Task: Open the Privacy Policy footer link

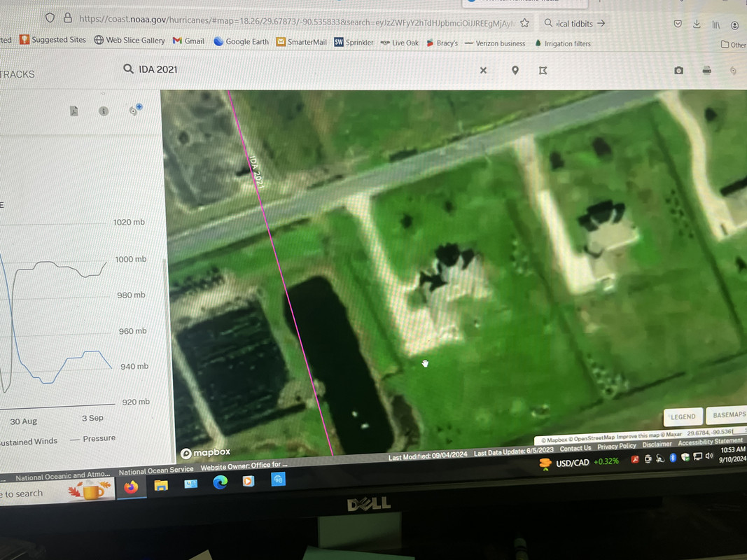Action: (x=617, y=446)
